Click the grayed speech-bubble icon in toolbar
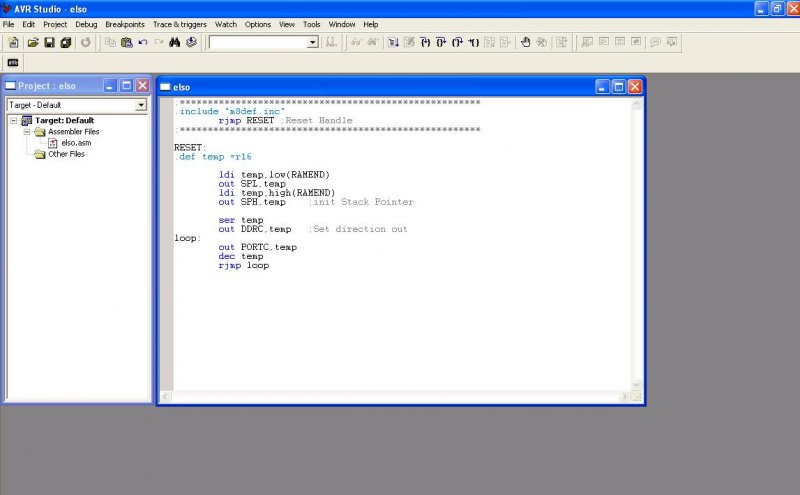 pyautogui.click(x=656, y=42)
